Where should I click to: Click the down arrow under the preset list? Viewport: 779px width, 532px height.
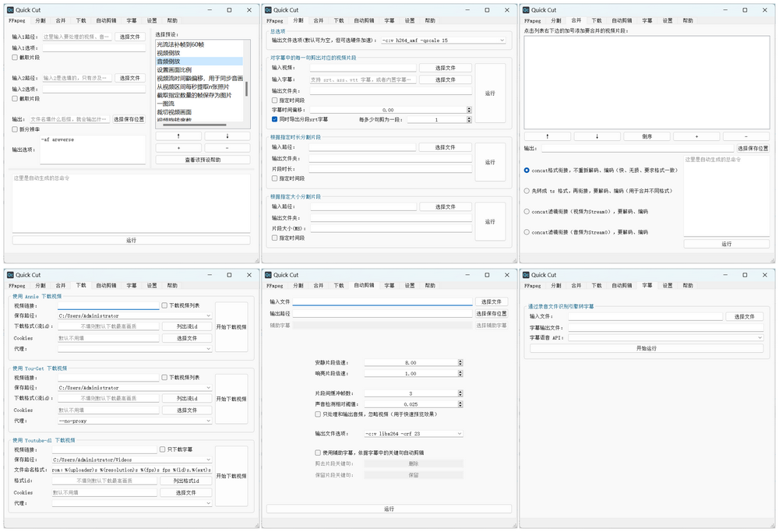click(227, 136)
